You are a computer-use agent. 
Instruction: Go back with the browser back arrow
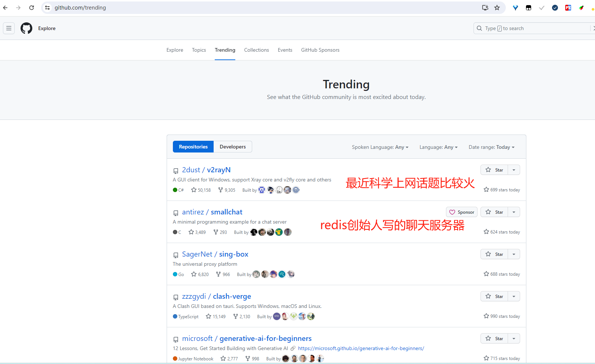click(x=5, y=8)
